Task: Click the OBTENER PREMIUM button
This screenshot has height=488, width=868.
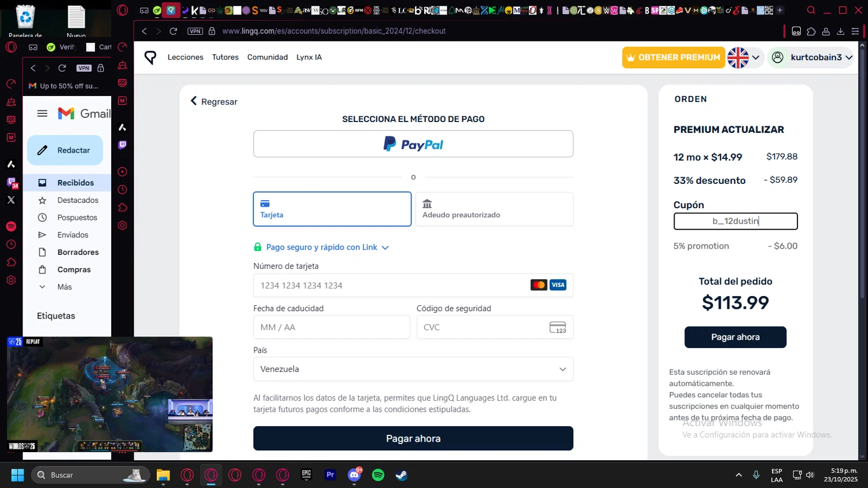Action: pyautogui.click(x=674, y=58)
